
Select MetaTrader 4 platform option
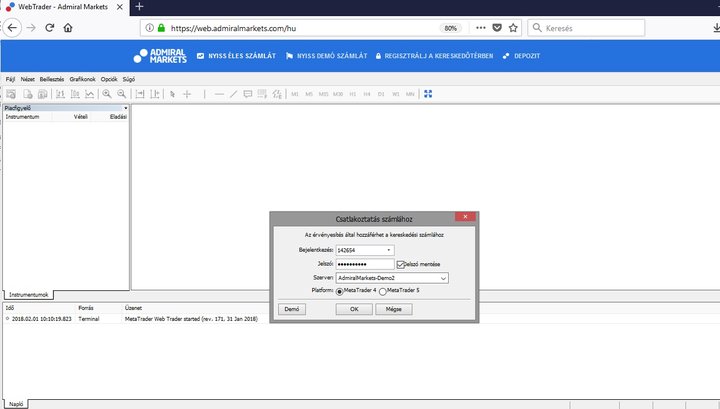(339, 291)
